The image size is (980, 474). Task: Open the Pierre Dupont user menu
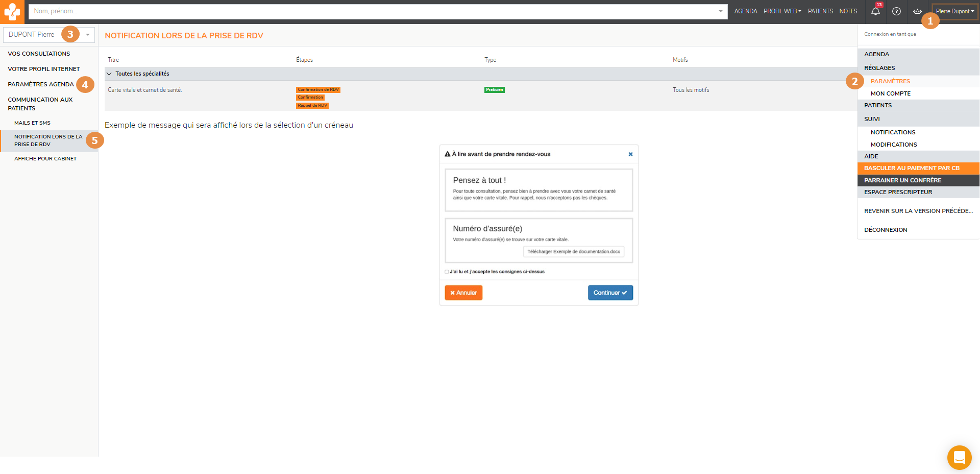[954, 11]
